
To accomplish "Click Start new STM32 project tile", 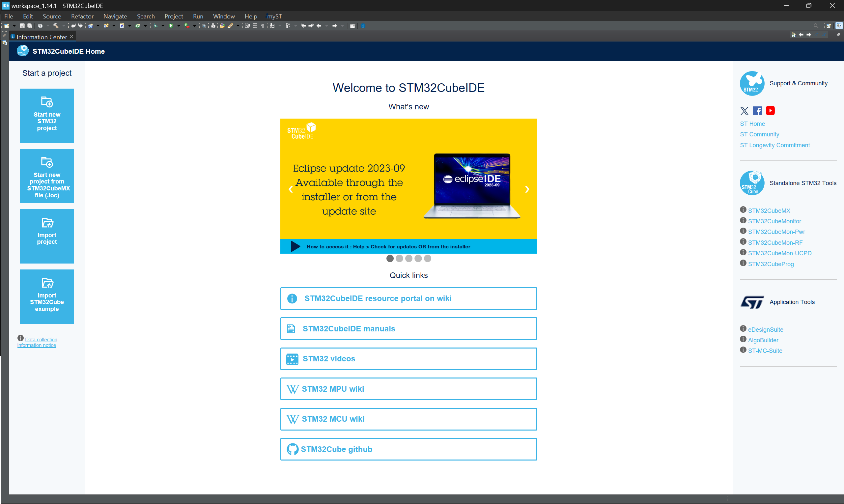I will click(x=47, y=116).
